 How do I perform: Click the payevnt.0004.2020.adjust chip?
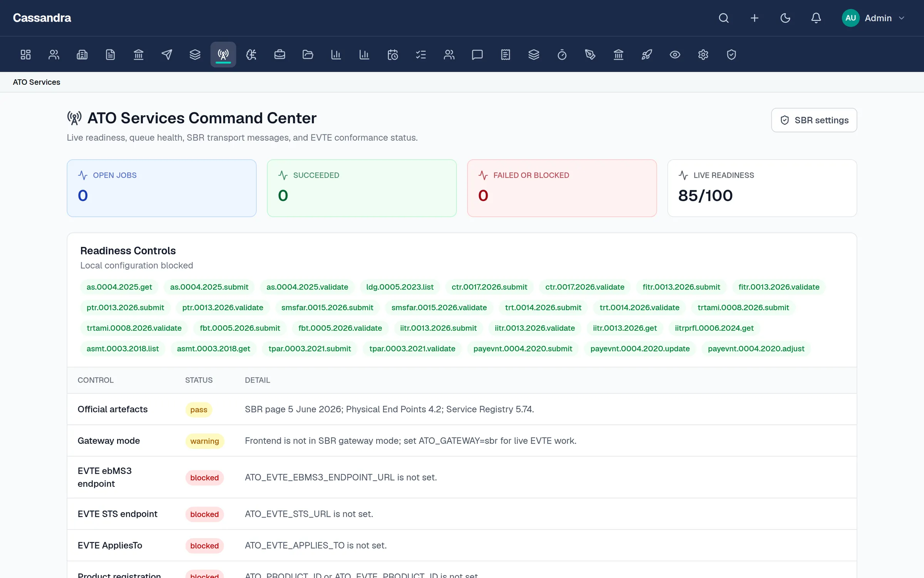pos(756,349)
